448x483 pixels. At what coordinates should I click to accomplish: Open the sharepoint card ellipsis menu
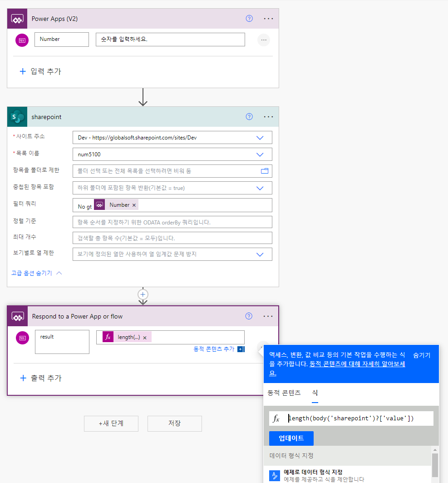(x=268, y=117)
